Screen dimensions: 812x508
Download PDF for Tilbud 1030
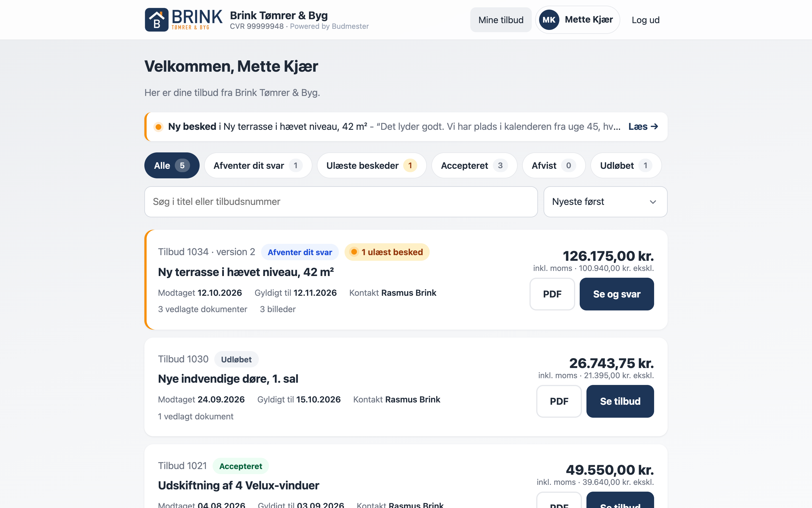(x=559, y=401)
